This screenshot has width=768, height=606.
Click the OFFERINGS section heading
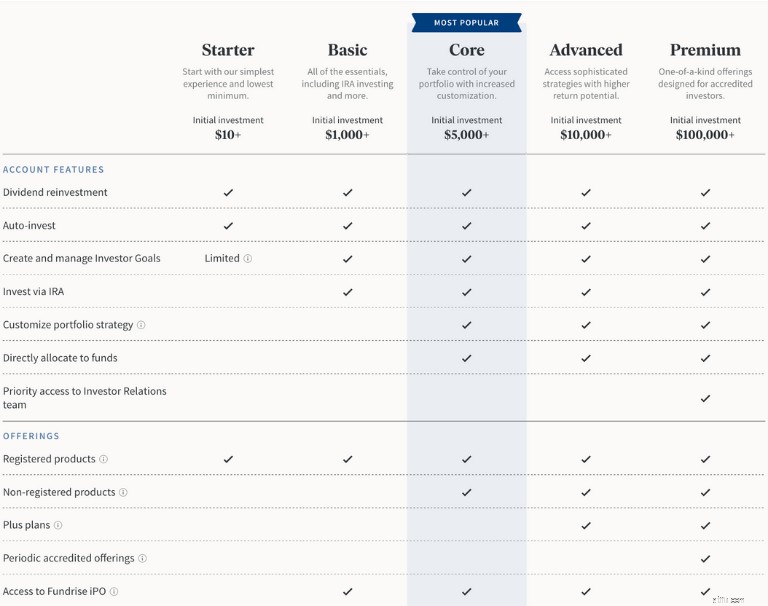31,436
